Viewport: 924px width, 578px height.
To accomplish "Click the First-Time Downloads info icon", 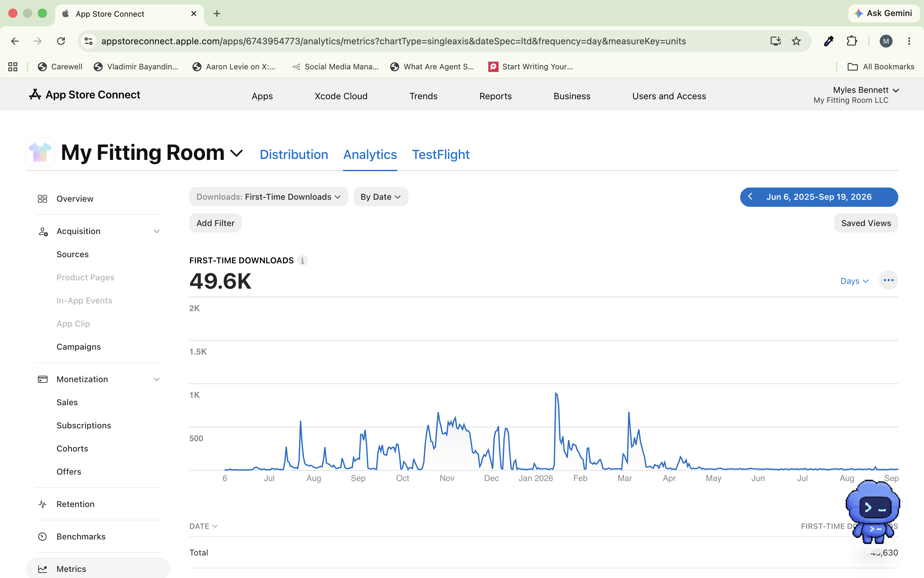I will 303,261.
